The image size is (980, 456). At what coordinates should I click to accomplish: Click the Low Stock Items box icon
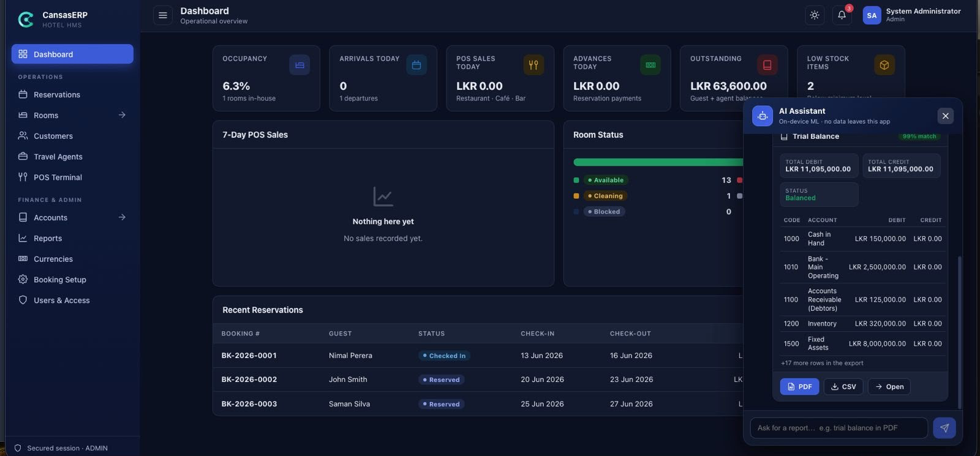coord(884,65)
